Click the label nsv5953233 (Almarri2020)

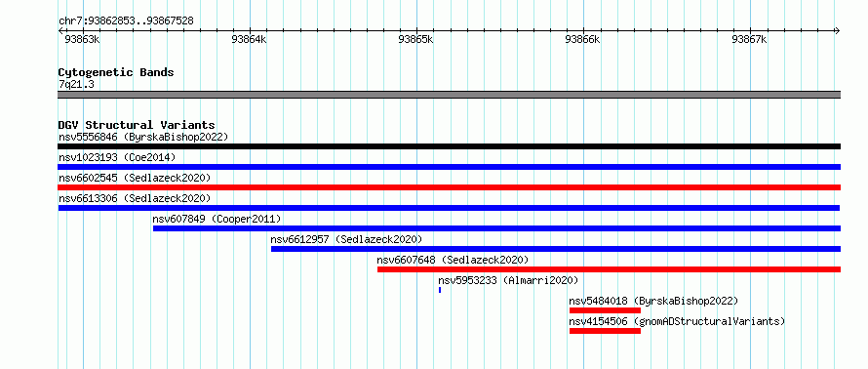pos(508,280)
